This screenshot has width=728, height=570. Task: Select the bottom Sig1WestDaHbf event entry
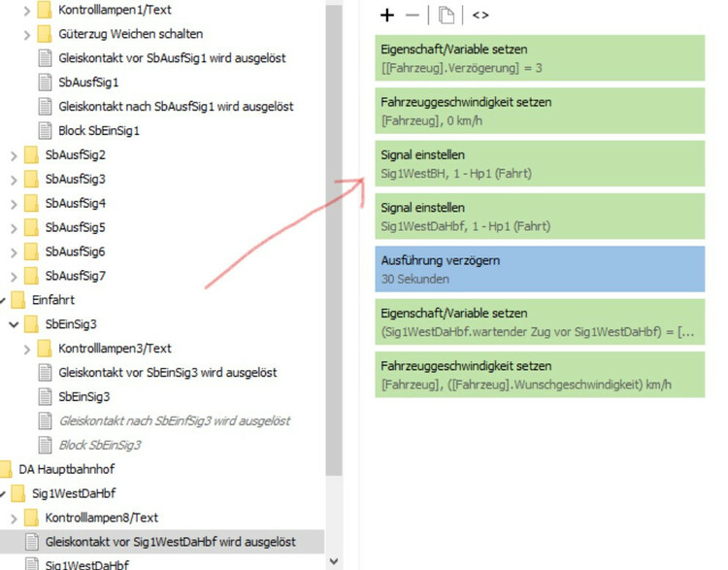coord(87,565)
